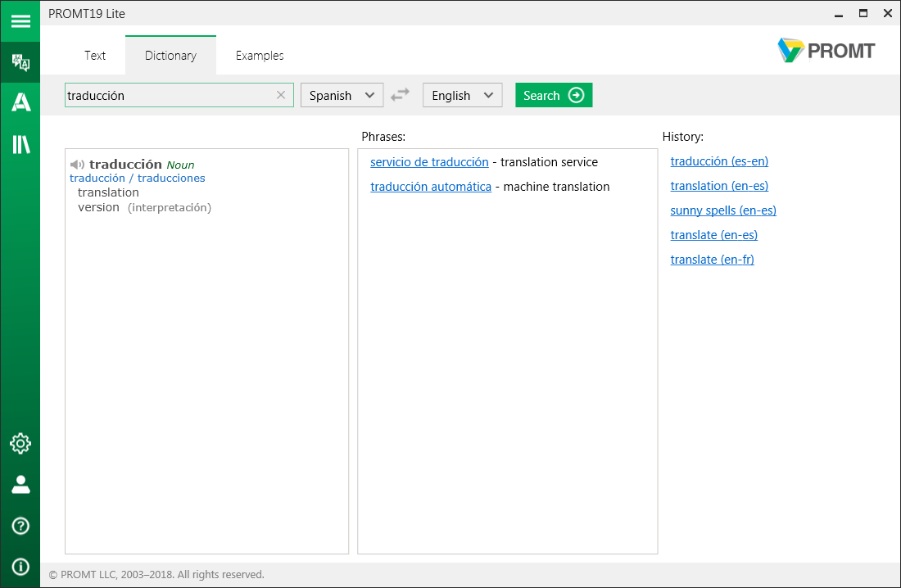This screenshot has width=901, height=588.
Task: Select the dictionary letter A sidebar icon
Action: [x=20, y=102]
